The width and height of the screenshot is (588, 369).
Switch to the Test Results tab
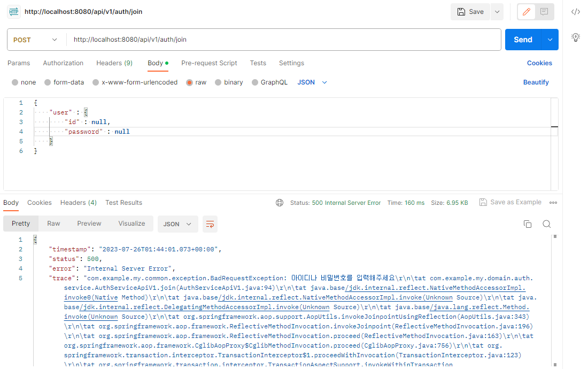pos(123,203)
